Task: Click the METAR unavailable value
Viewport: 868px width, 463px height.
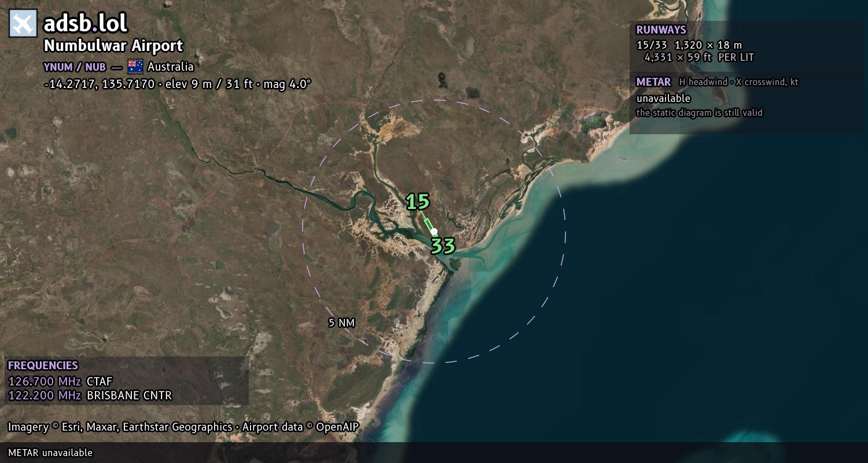Action: (663, 98)
